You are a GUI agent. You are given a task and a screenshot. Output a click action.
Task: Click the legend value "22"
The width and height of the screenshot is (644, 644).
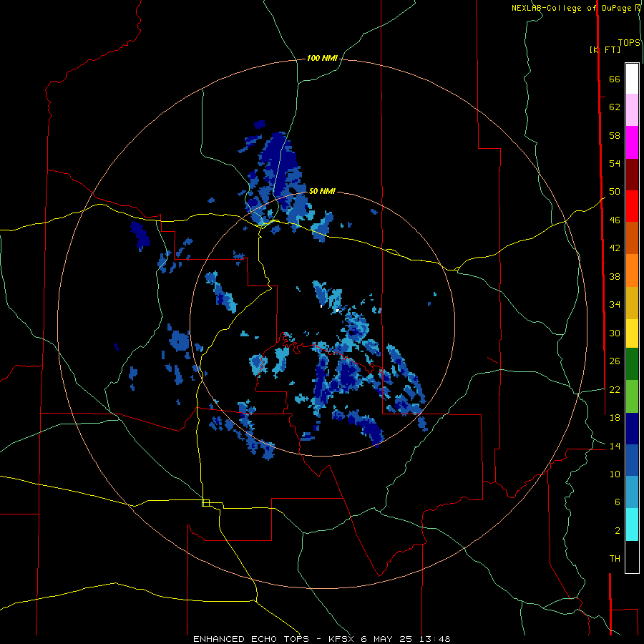click(x=615, y=389)
